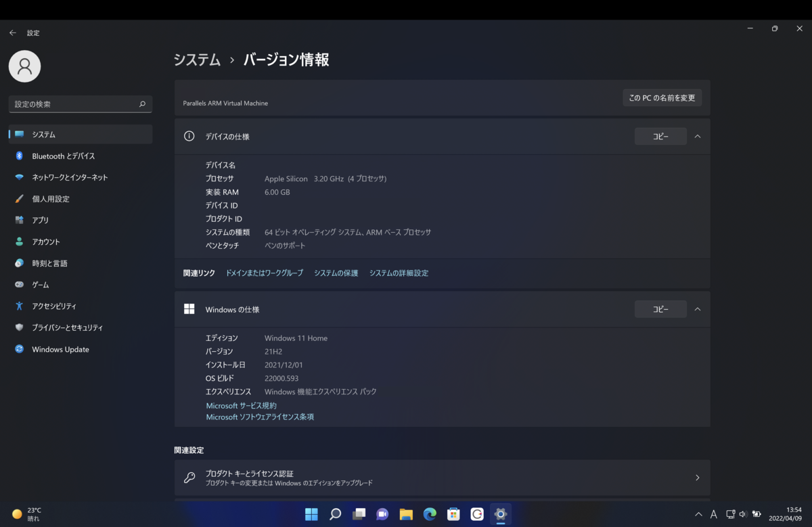This screenshot has width=812, height=527.
Task: Launch Microsoft Edge from taskbar
Action: tap(430, 514)
